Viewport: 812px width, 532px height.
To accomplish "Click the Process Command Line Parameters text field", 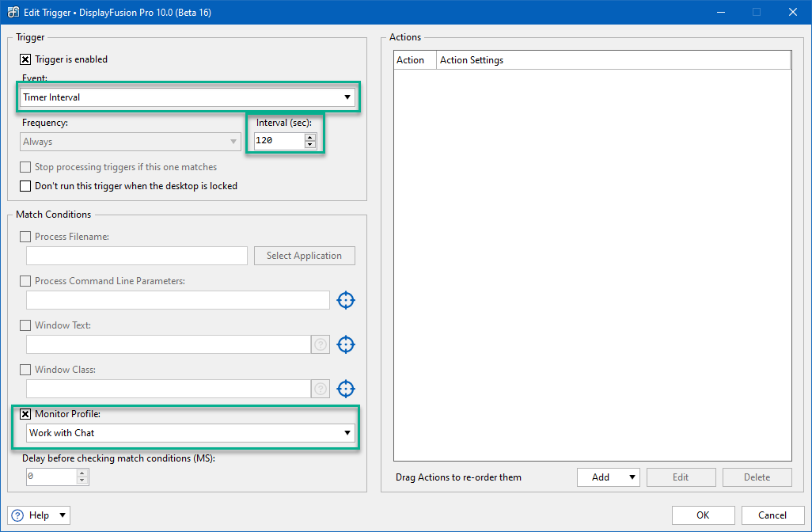I will pos(177,301).
